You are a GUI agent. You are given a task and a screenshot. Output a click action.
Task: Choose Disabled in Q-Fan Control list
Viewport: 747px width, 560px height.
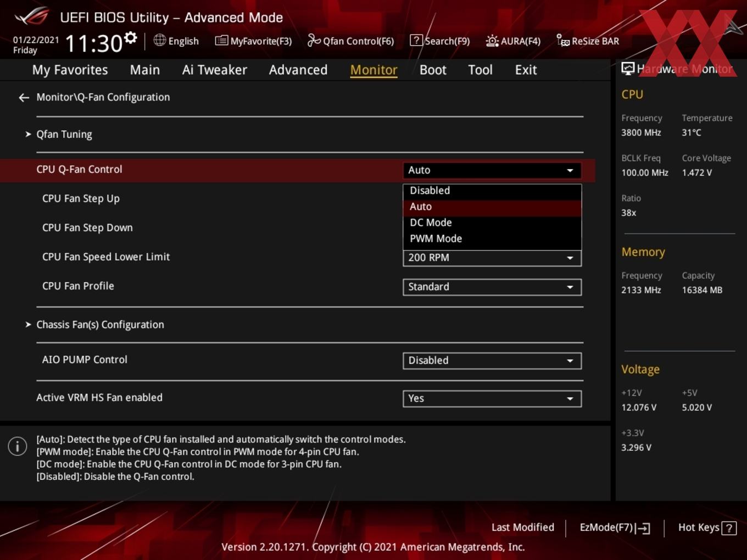(492, 191)
